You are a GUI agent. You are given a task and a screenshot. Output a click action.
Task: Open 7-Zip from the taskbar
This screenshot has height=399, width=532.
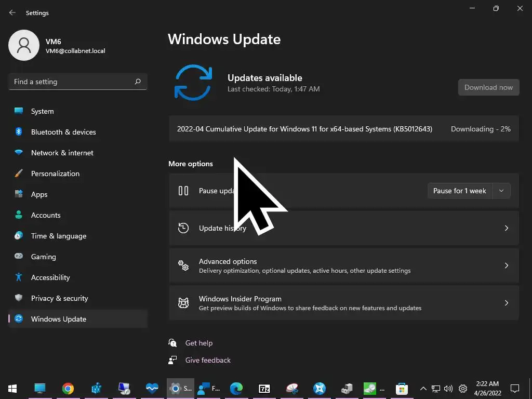click(264, 388)
